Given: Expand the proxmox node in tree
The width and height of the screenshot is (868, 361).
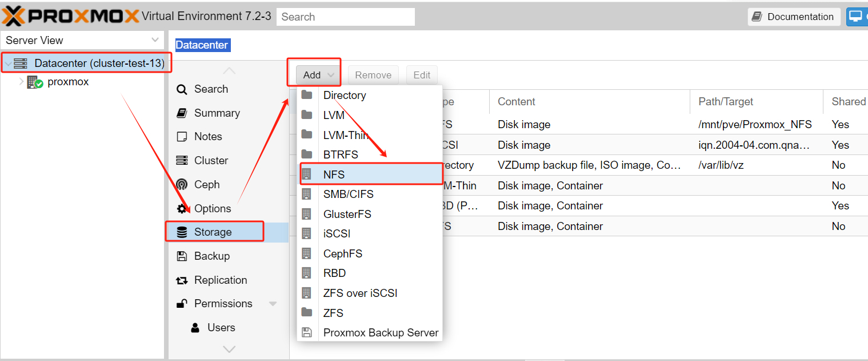Looking at the screenshot, I should click(x=22, y=82).
